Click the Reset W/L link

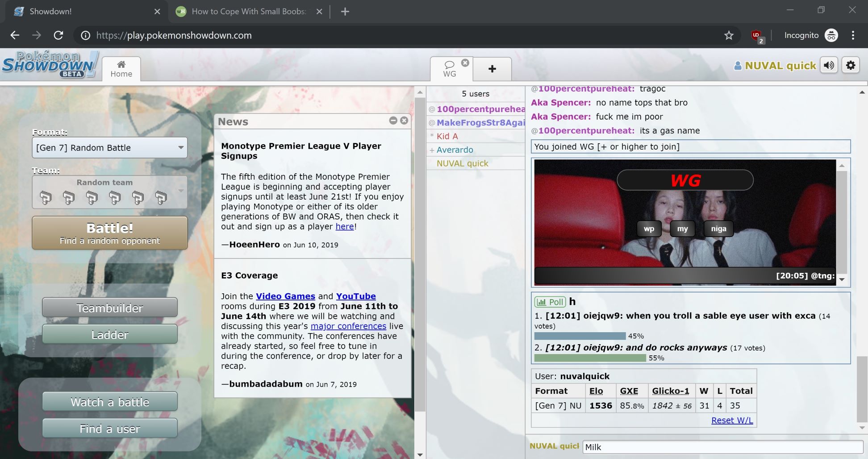pyautogui.click(x=732, y=420)
